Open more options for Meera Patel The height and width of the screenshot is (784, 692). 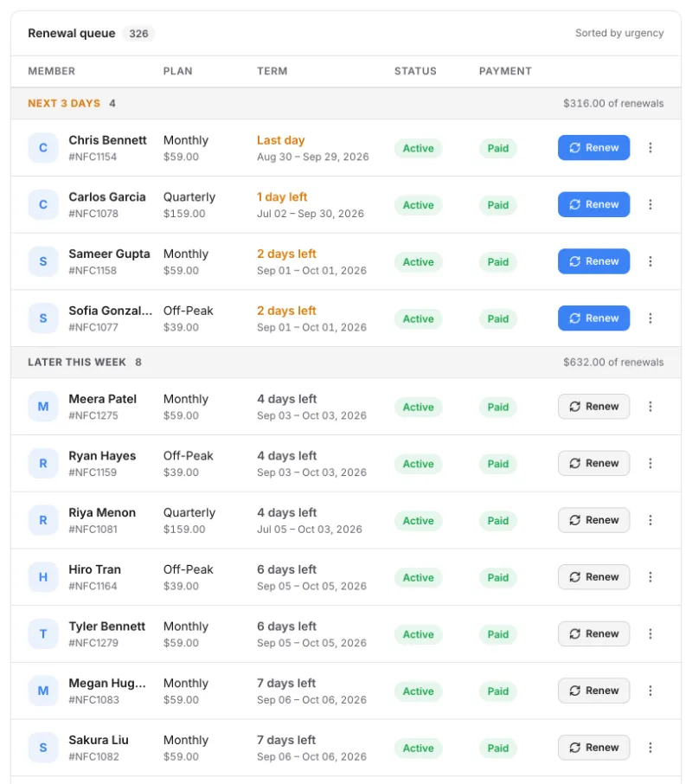650,407
